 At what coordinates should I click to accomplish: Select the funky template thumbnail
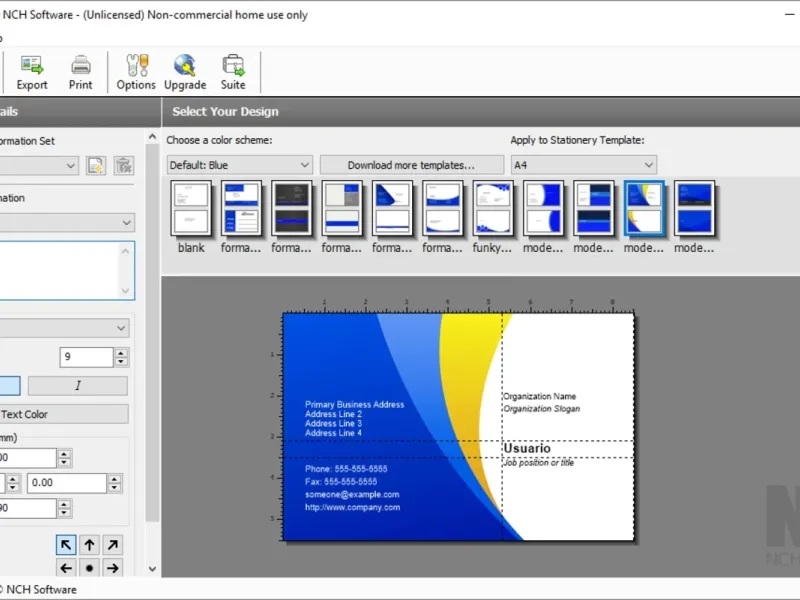coord(492,208)
